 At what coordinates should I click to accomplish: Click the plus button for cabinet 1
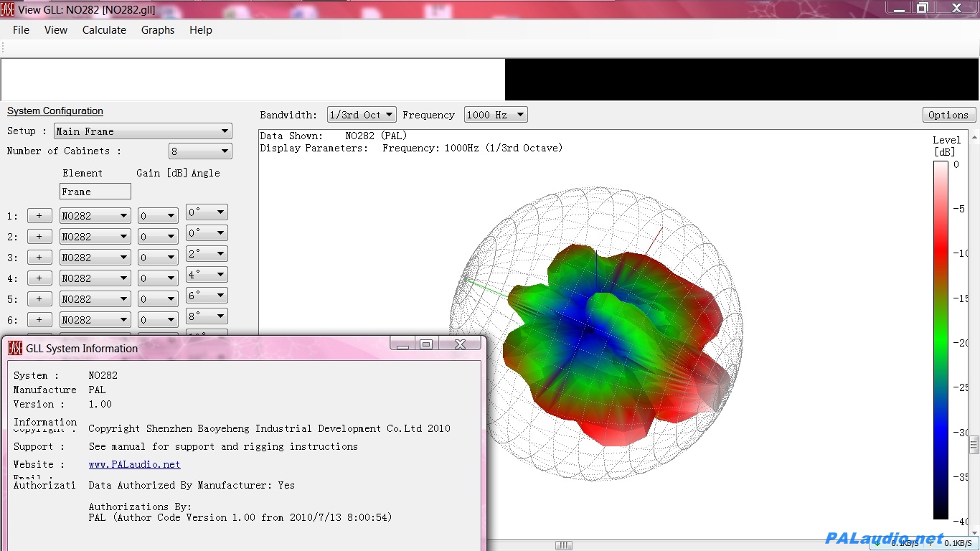click(39, 216)
